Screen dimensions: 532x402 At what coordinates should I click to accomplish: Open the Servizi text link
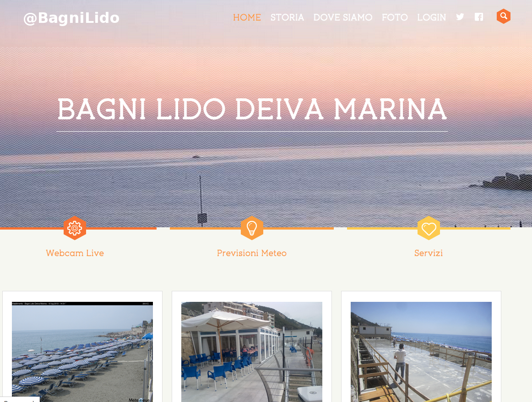click(x=429, y=253)
